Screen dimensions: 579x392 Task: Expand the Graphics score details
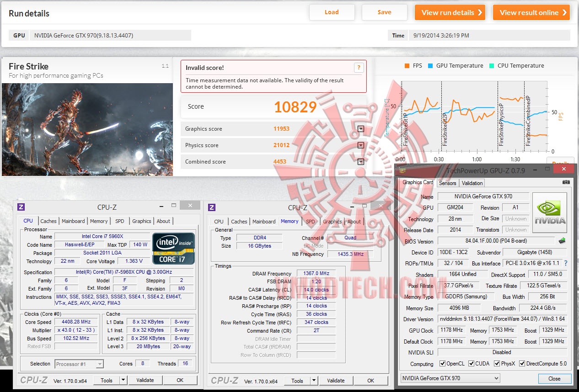point(361,129)
